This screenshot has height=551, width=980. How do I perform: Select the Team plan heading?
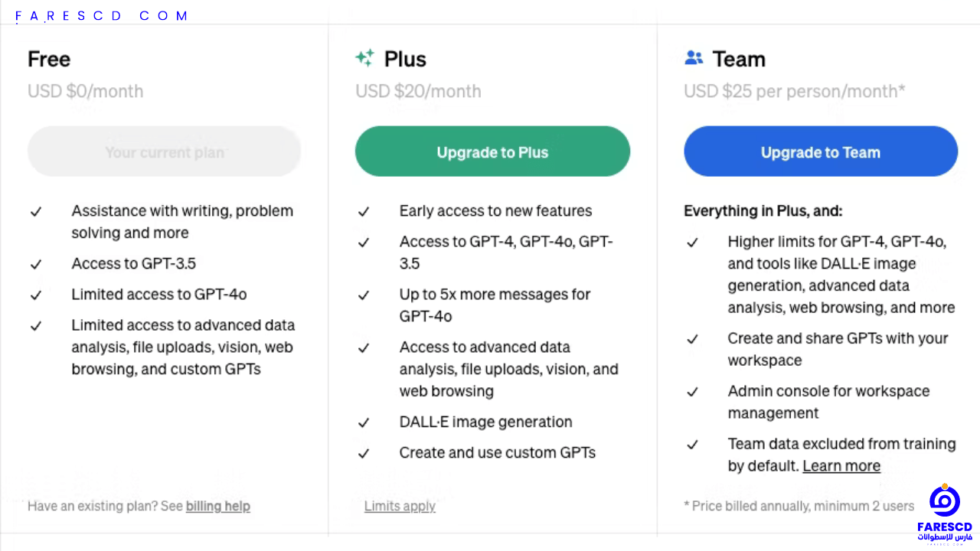739,59
